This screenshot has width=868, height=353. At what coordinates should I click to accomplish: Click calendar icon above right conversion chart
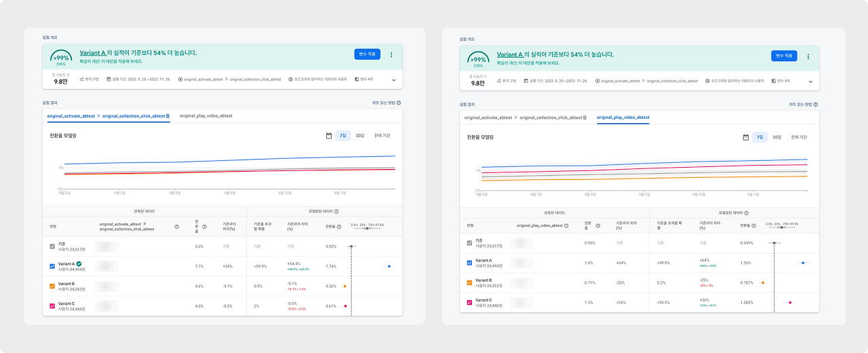[746, 137]
